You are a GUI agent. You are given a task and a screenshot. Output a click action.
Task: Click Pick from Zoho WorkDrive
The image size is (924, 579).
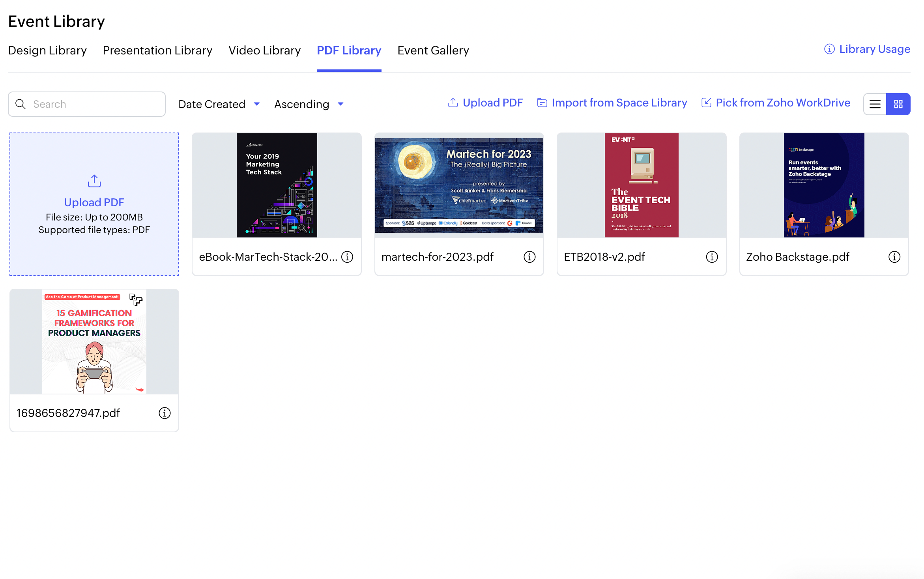[x=776, y=103]
